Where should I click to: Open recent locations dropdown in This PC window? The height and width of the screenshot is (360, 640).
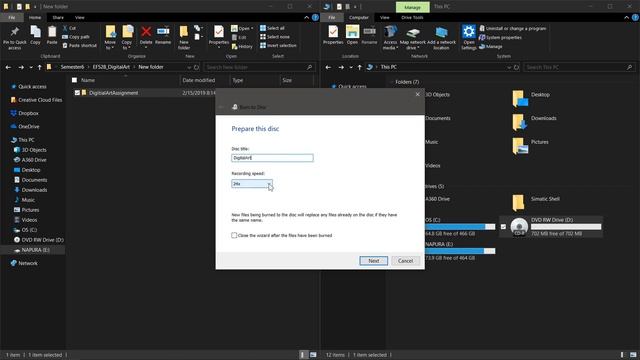click(351, 67)
